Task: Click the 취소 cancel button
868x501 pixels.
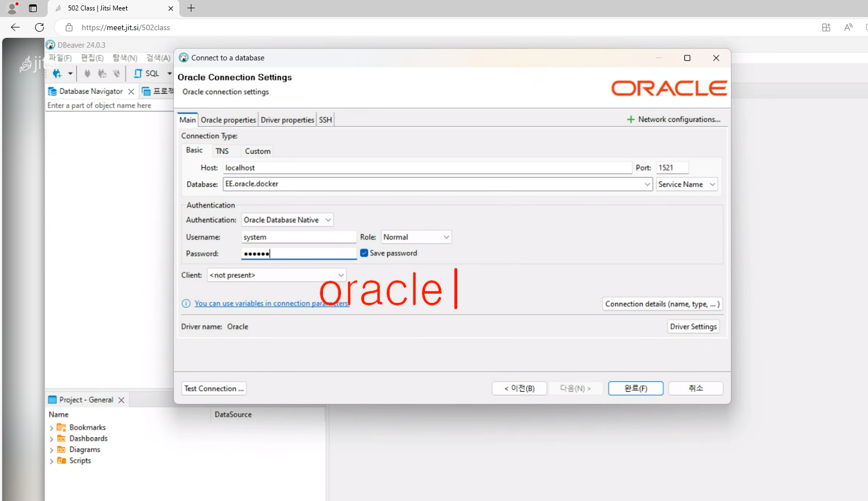Action: pos(696,389)
